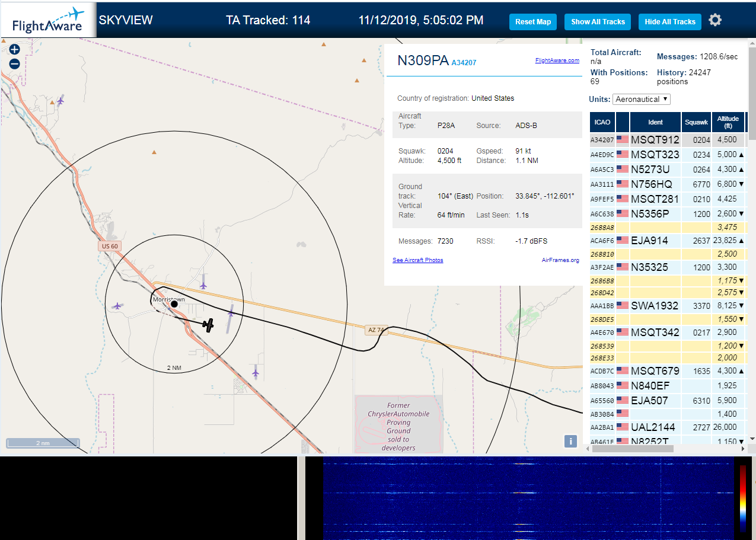The height and width of the screenshot is (540, 756).
Task: Click ICAO code 268DE5 row
Action: click(x=668, y=319)
